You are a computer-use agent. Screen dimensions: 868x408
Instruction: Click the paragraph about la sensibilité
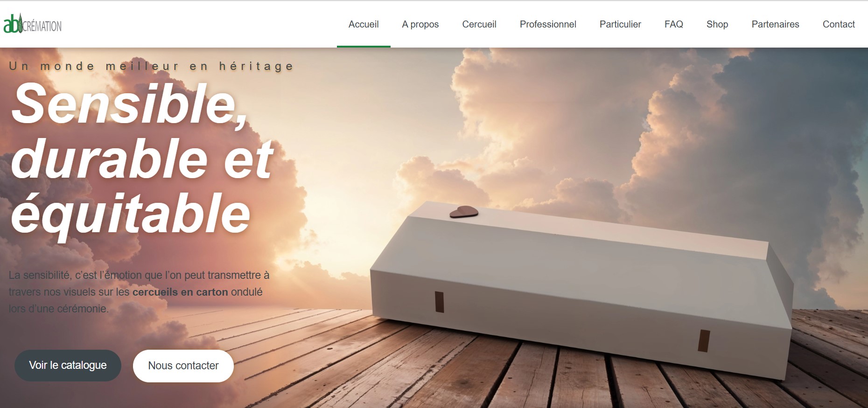coord(139,292)
